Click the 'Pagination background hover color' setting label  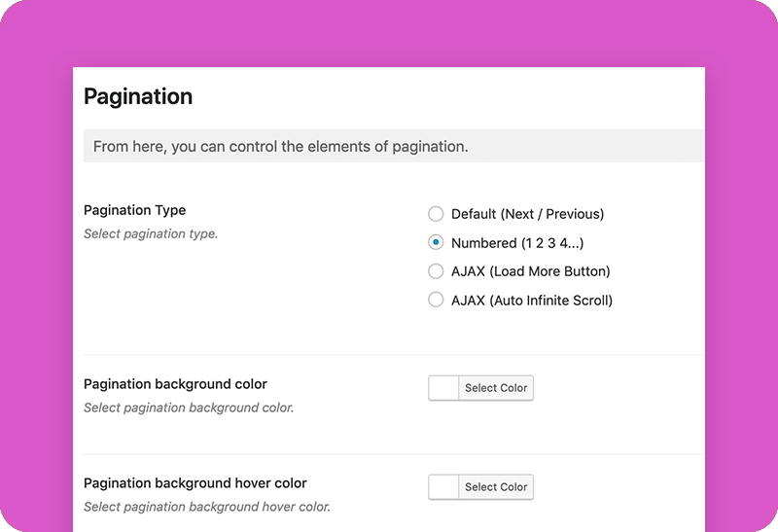[195, 483]
